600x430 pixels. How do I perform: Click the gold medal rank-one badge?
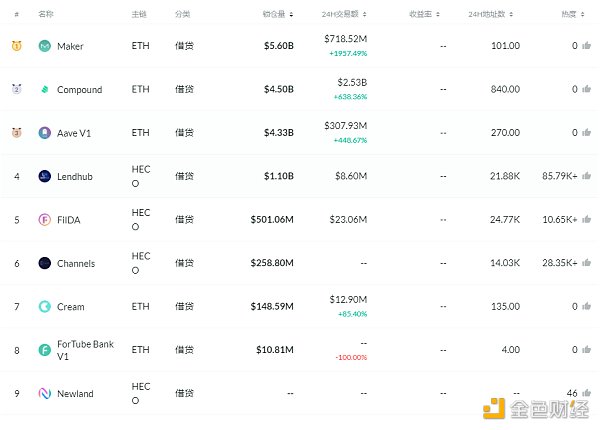[16, 46]
